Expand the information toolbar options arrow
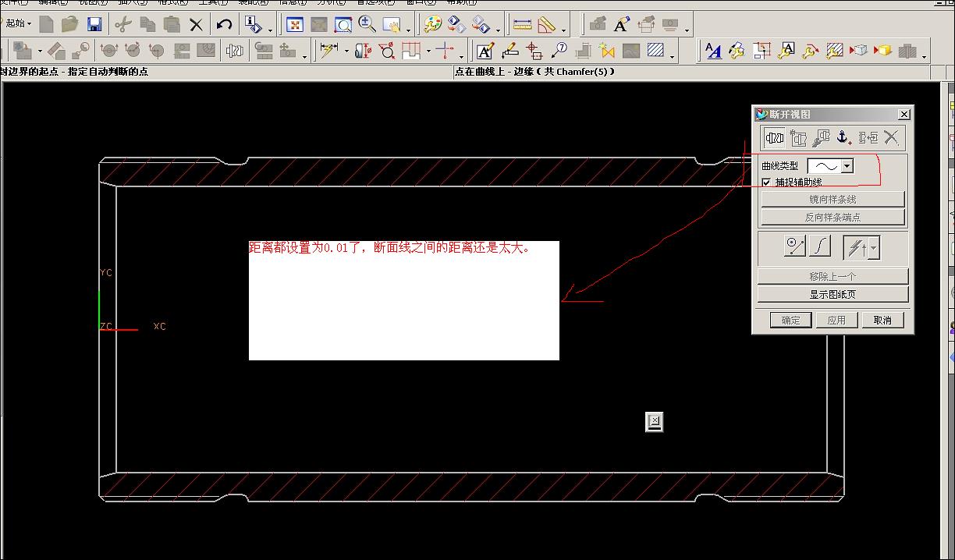 pos(270,30)
